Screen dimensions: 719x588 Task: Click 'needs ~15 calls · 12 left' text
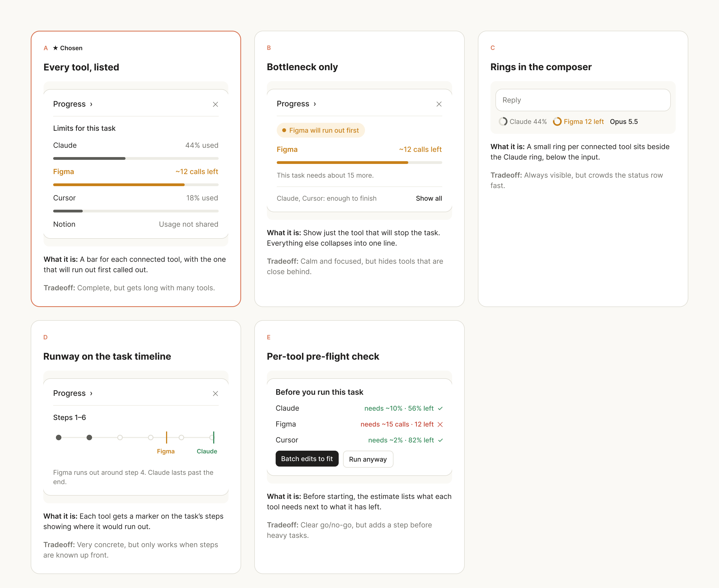(397, 424)
